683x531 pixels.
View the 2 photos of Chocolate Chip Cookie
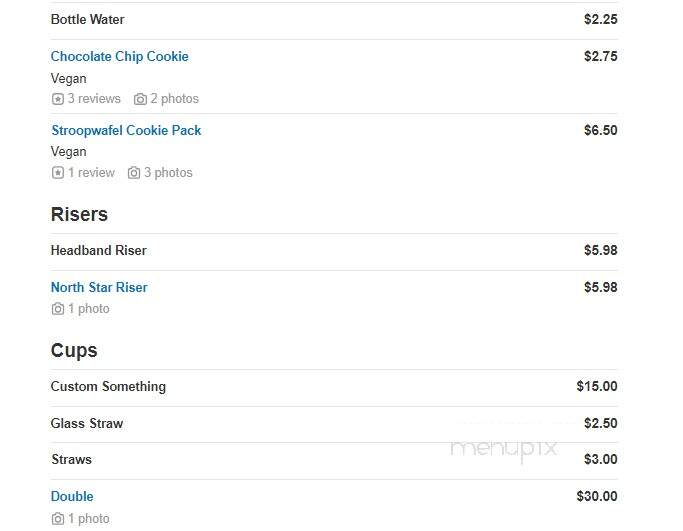tap(174, 98)
